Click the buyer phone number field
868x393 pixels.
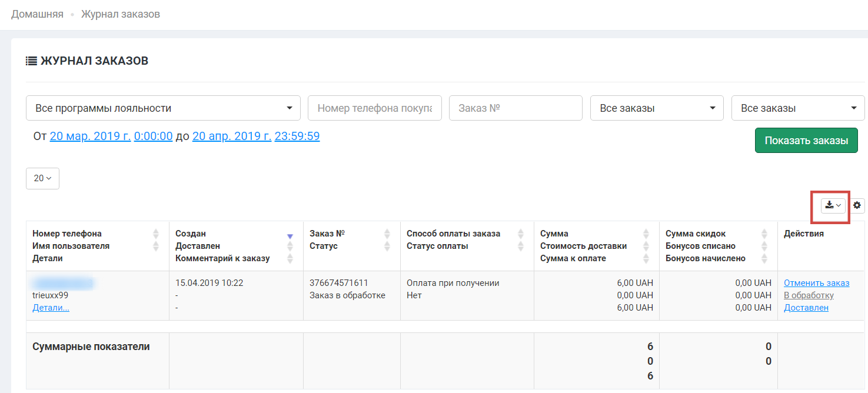point(374,108)
